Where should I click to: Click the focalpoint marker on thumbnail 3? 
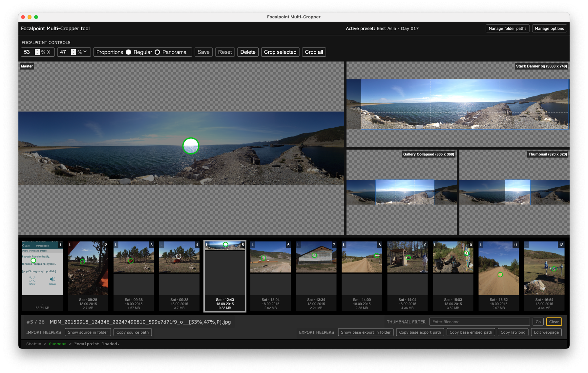pos(131,261)
